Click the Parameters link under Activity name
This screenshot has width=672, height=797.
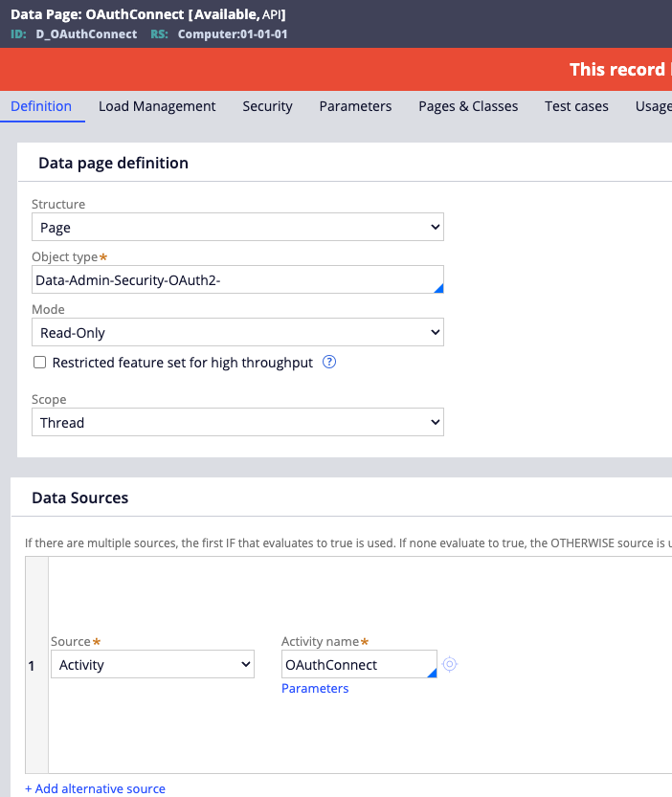pos(315,689)
